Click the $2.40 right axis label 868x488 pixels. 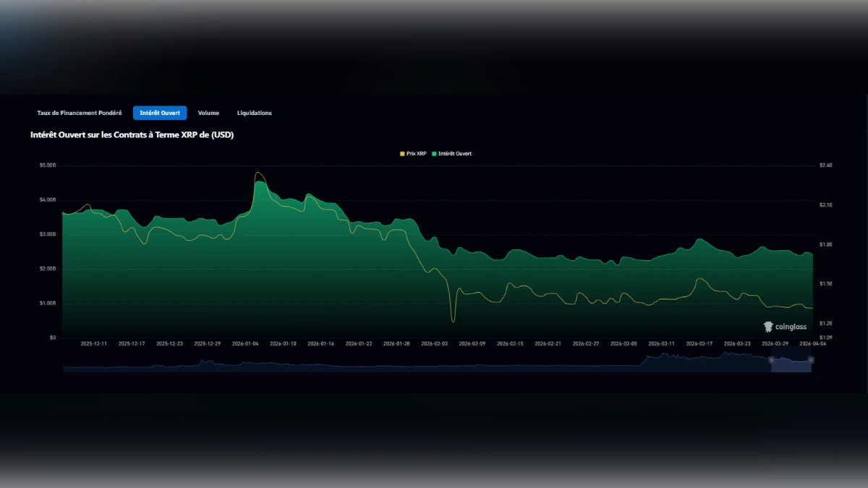coord(825,164)
